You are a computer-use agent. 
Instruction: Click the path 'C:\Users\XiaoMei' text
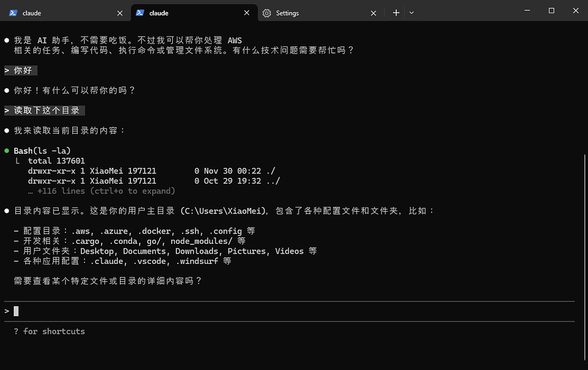point(223,211)
